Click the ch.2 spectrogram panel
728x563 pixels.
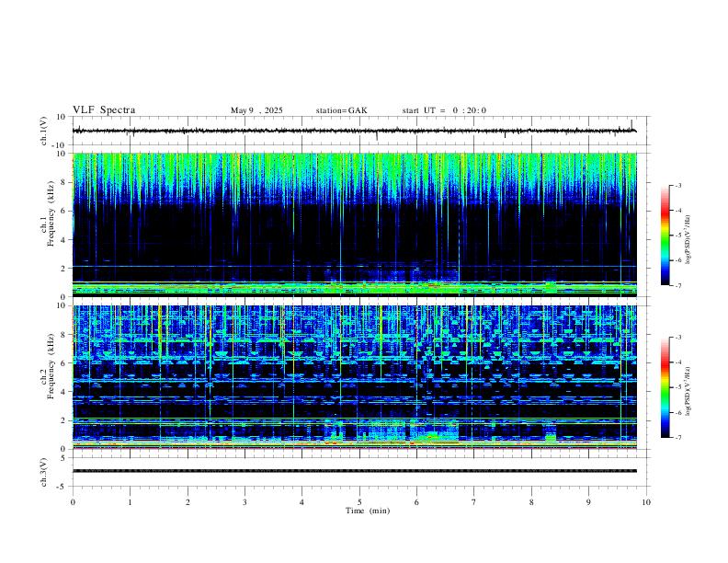(x=355, y=377)
